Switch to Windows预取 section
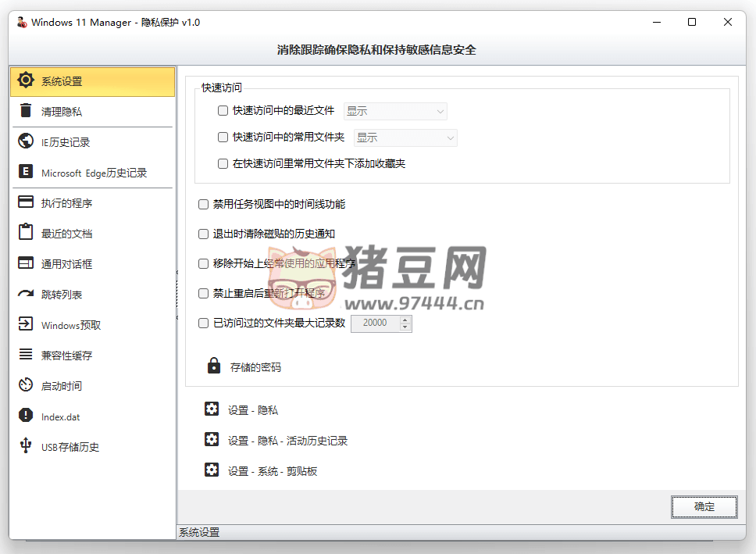The image size is (756, 554). (x=70, y=325)
